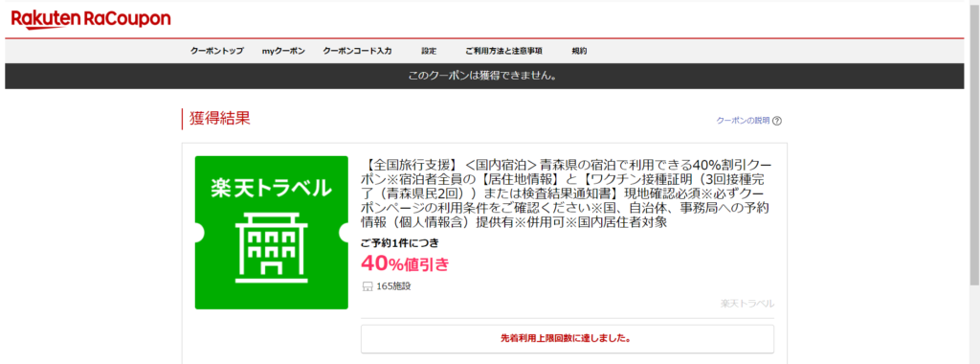
Task: Go to the myクーポン page
Action: pyautogui.click(x=283, y=52)
